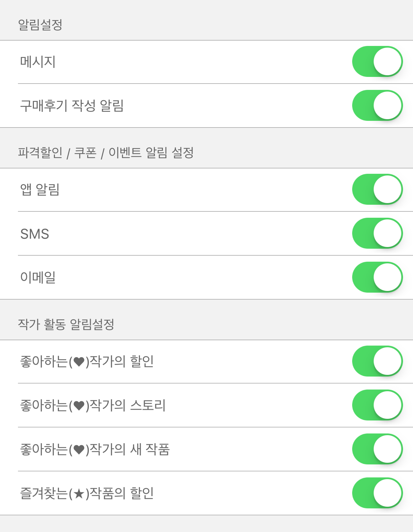Select the 구매후기 작성 알림 label text
Viewport: 413px width, 532px height.
pyautogui.click(x=72, y=106)
